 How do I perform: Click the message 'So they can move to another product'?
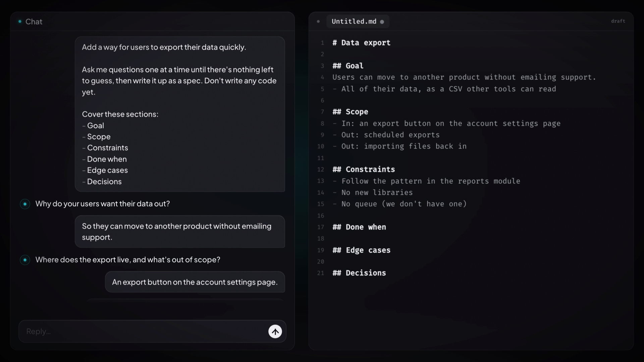click(180, 232)
